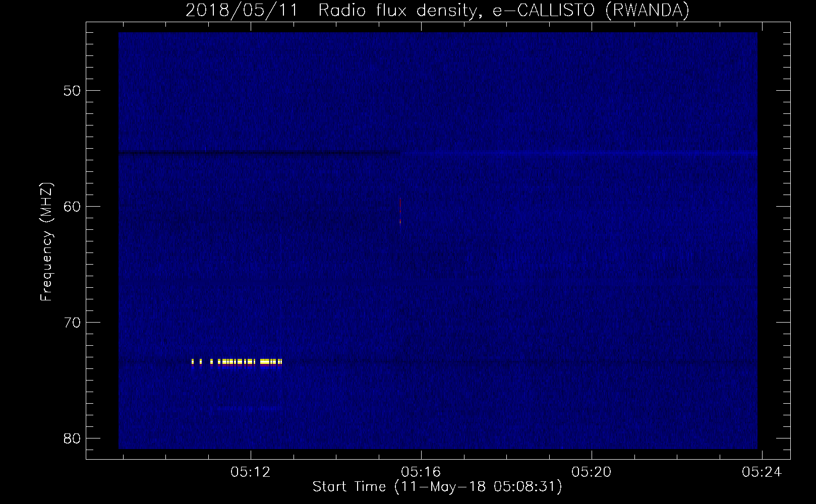Click the 05:12 time tick label
This screenshot has height=504, width=816.
coord(251,472)
